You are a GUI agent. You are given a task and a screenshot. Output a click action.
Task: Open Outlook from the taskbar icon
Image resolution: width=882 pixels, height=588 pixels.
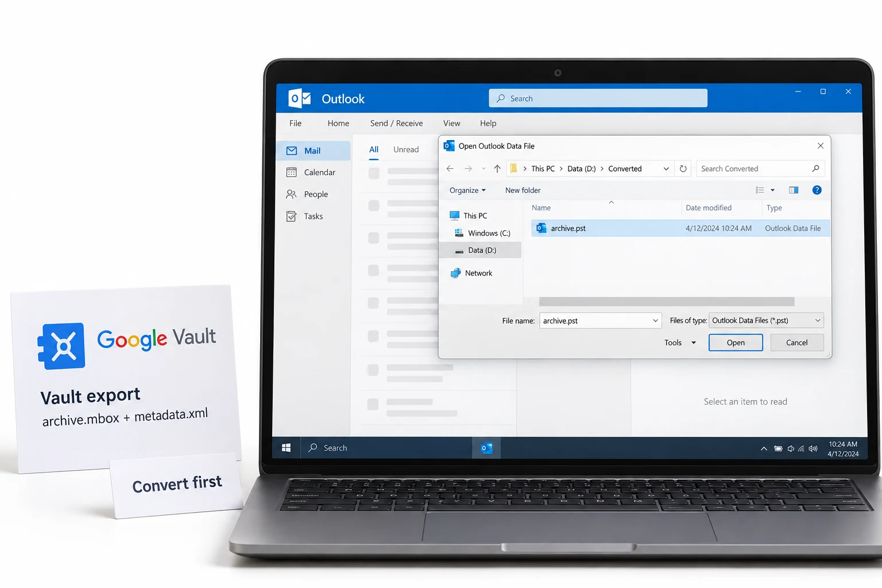486,448
